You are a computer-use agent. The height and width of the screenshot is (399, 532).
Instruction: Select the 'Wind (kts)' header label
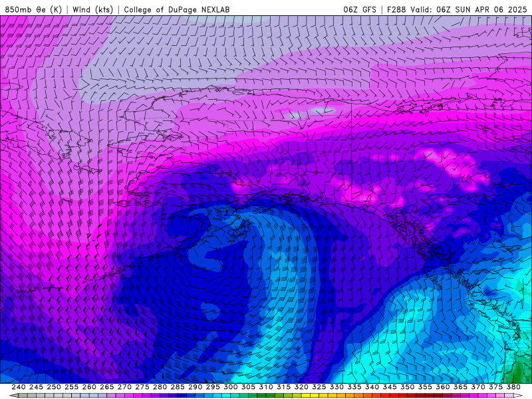coord(92,9)
